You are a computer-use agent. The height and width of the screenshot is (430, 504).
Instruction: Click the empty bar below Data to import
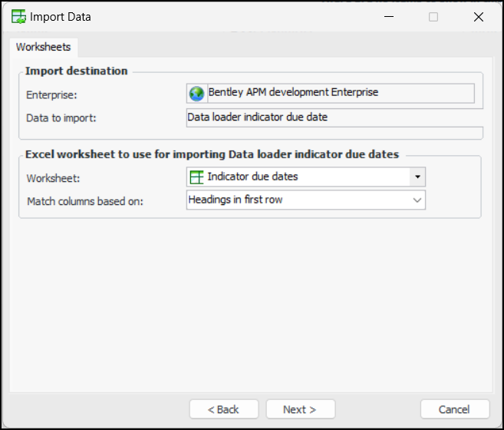pyautogui.click(x=334, y=132)
